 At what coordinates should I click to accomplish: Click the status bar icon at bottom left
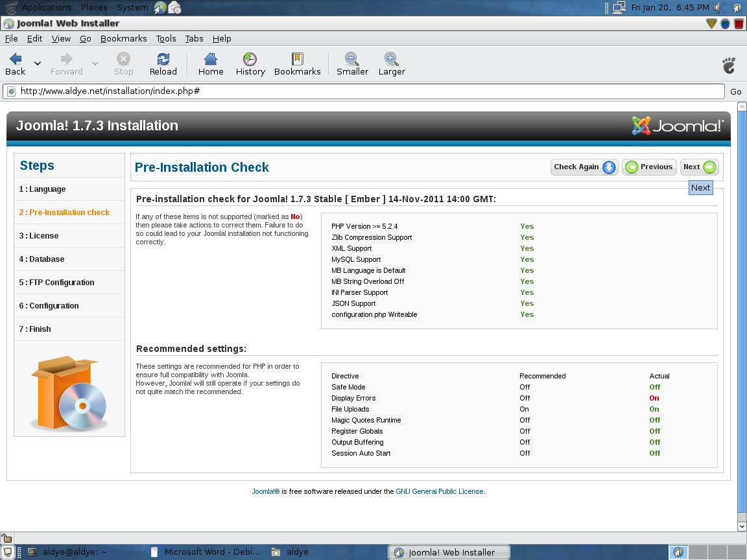coord(6,538)
